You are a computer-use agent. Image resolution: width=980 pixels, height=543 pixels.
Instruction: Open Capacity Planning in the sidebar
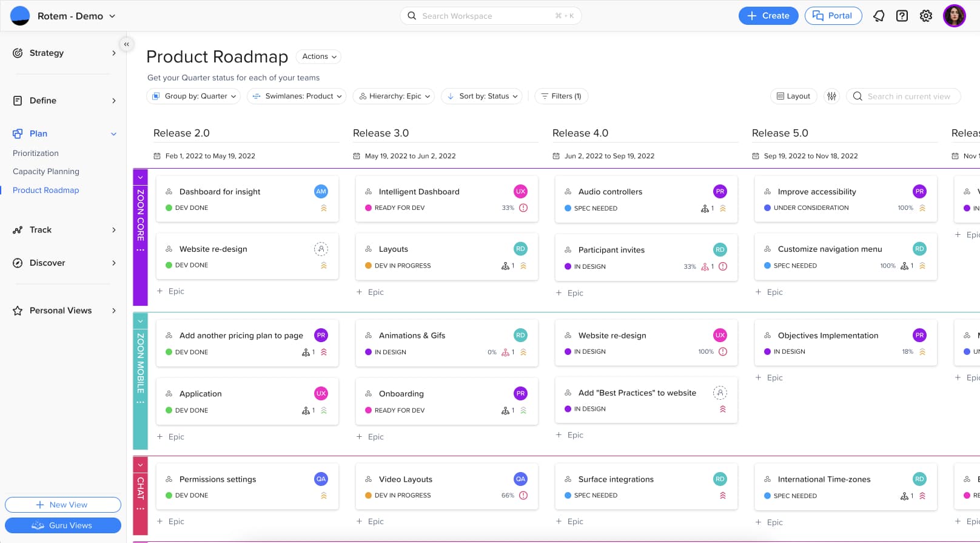(x=46, y=172)
